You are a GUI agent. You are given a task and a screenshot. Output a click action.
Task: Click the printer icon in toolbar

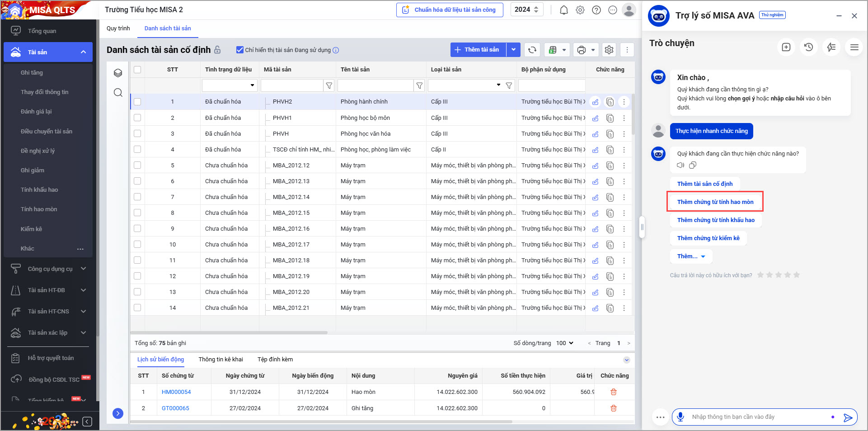pos(582,50)
